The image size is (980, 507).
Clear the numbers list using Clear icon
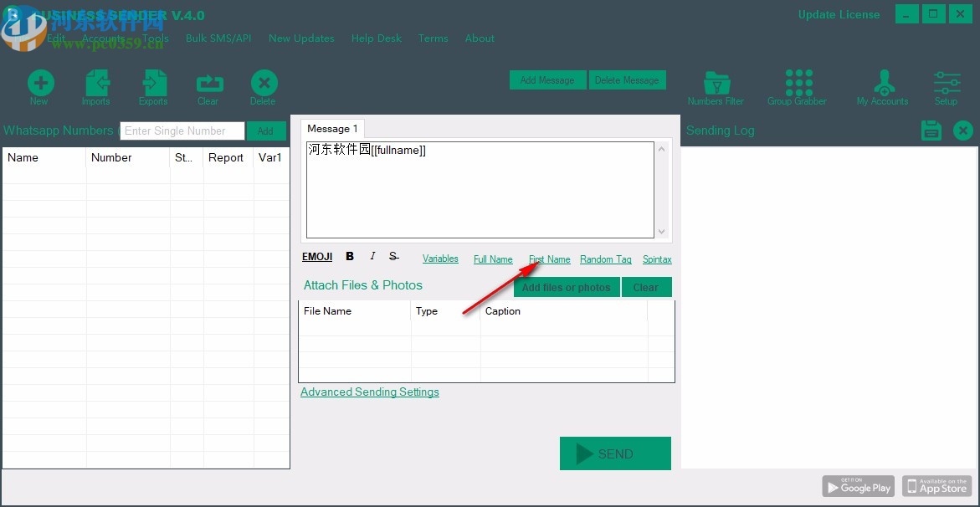(208, 85)
